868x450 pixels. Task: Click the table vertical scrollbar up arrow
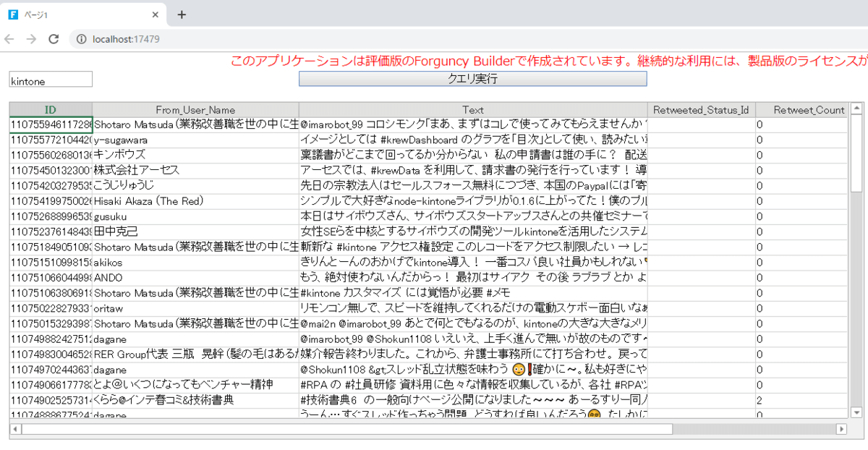tap(856, 109)
